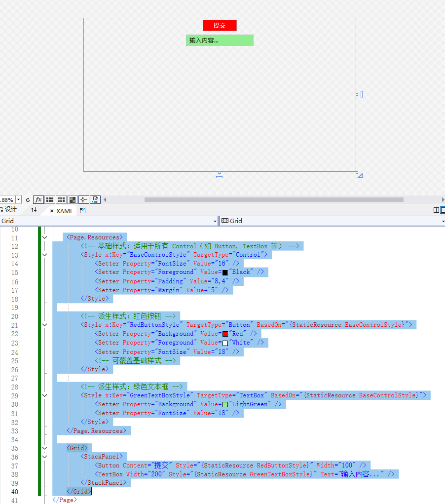445x504 pixels.
Task: Collapse the Grid outlining node
Action: tap(45, 448)
